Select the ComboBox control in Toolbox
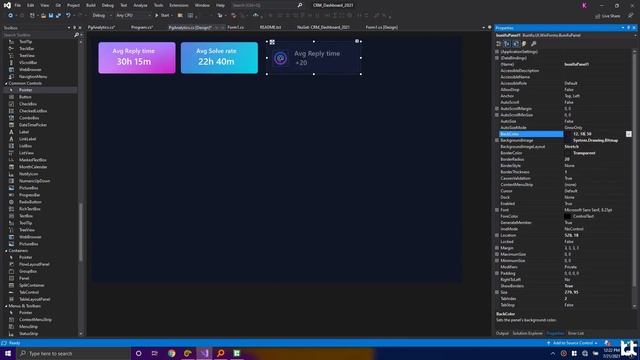 tap(29, 118)
